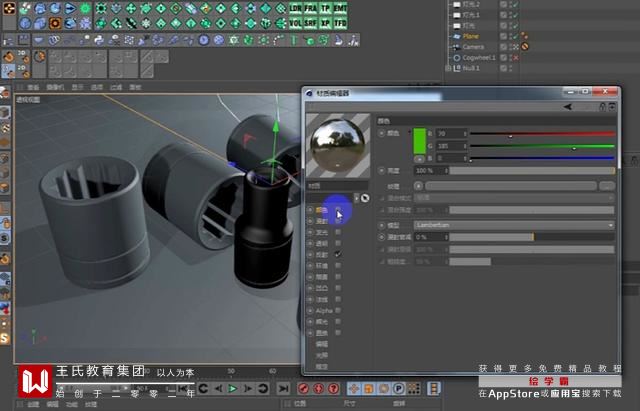The image size is (640, 411).
Task: Open the material name dropdown arrow
Action: pyautogui.click(x=356, y=198)
